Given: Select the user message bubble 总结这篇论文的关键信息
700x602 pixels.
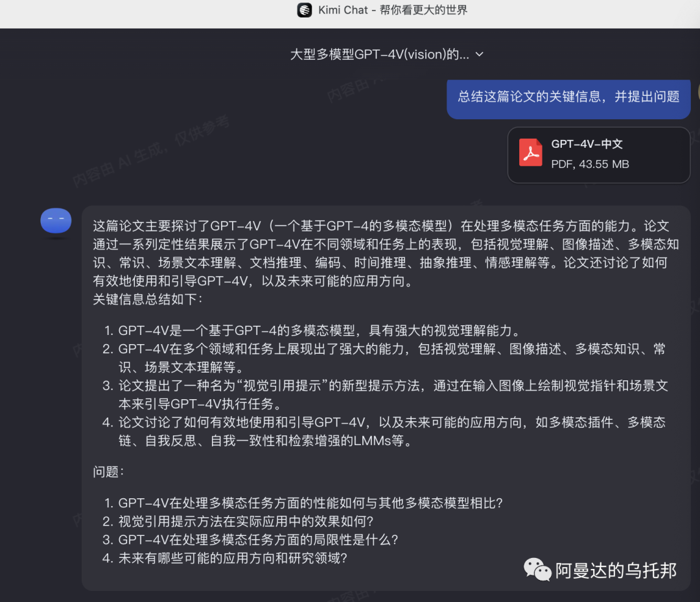Looking at the screenshot, I should 568,97.
